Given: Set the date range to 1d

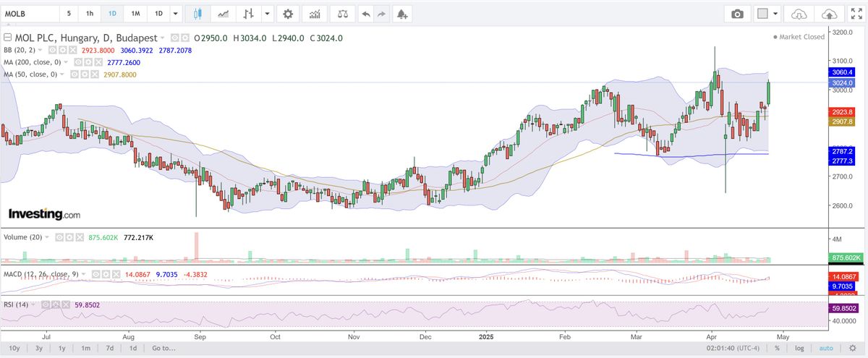Looking at the screenshot, I should (132, 348).
